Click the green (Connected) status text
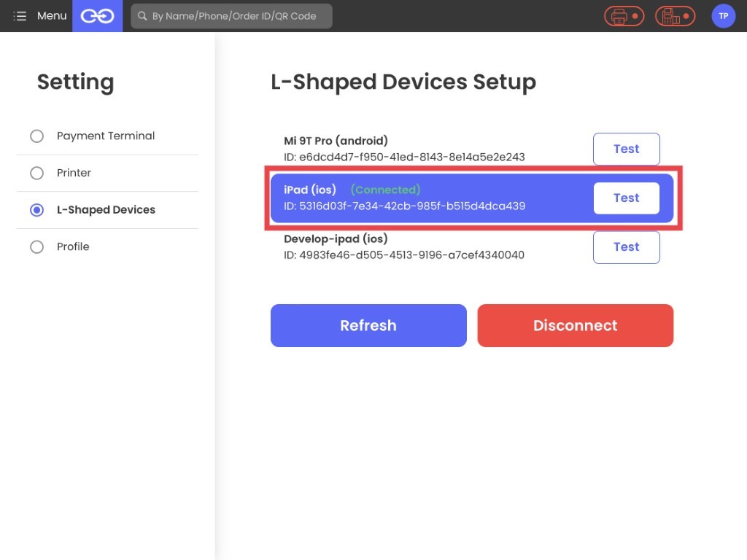Image resolution: width=747 pixels, height=560 pixels. point(385,190)
